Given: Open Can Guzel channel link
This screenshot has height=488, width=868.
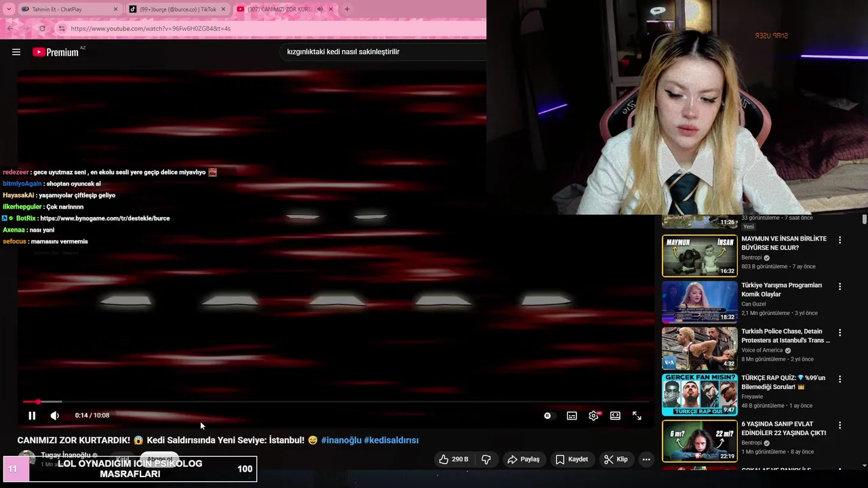Looking at the screenshot, I should [753, 304].
